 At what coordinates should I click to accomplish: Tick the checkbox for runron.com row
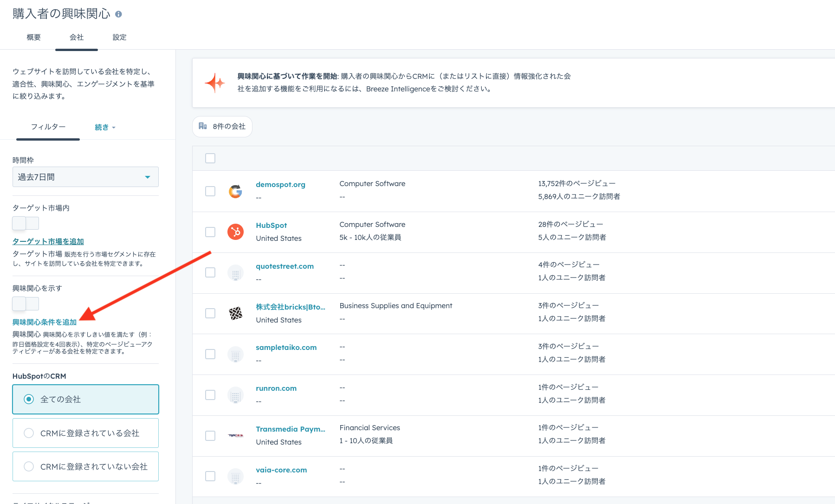(210, 395)
